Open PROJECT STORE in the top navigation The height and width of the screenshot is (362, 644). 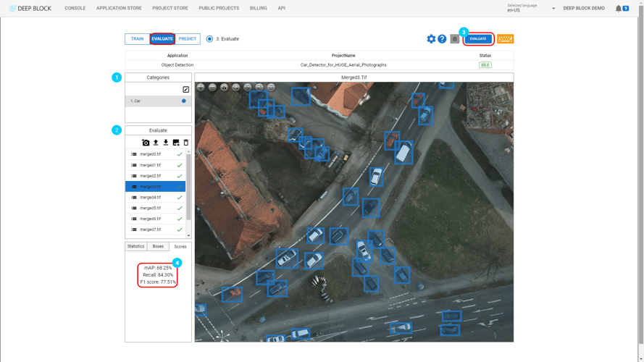point(170,8)
